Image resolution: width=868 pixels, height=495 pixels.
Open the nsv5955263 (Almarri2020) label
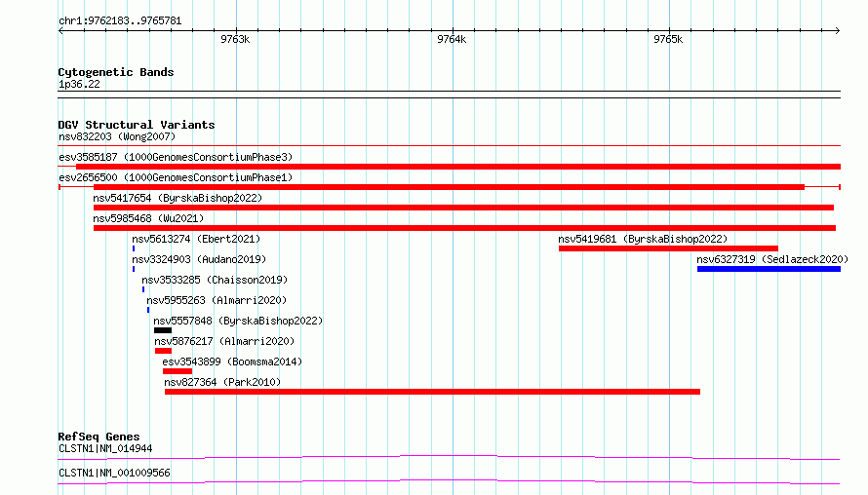coord(217,300)
